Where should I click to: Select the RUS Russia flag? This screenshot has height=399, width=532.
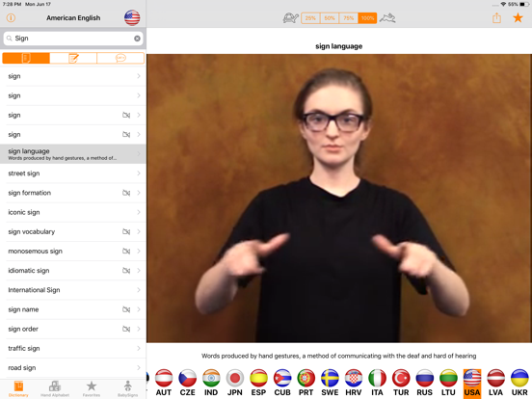pyautogui.click(x=425, y=383)
